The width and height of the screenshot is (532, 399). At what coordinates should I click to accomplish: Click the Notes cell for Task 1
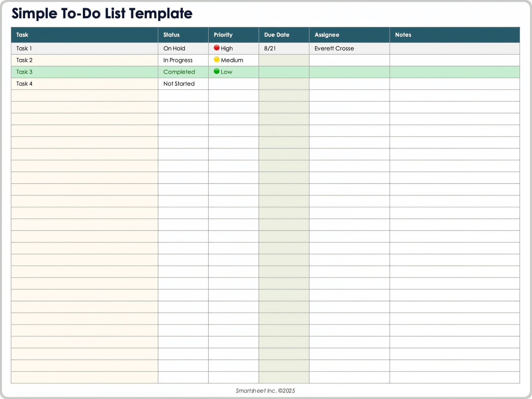point(454,48)
